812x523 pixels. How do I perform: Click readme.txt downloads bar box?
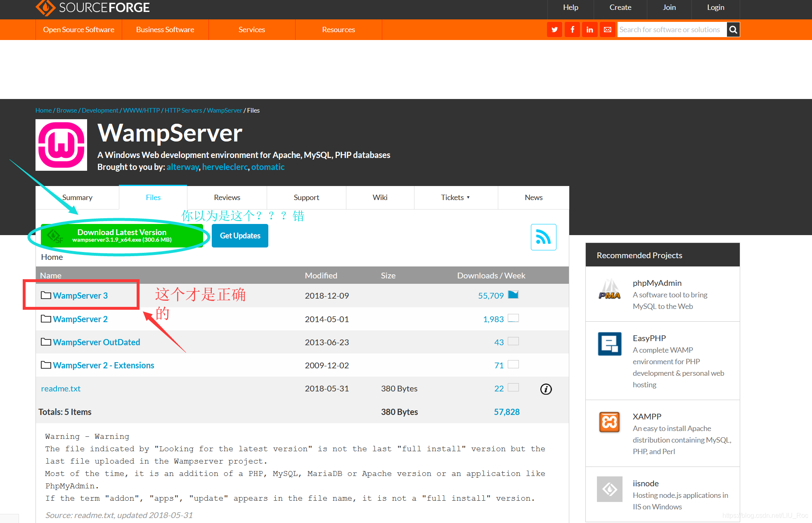[513, 388]
